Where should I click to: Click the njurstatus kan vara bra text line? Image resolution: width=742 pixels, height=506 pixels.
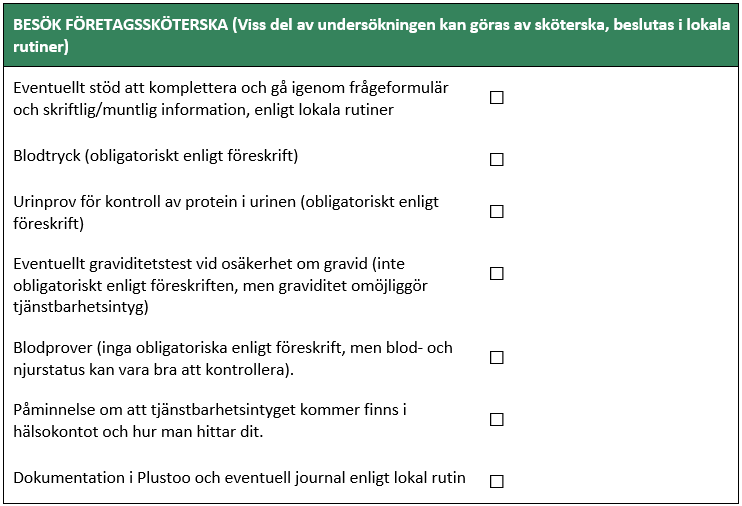(154, 369)
